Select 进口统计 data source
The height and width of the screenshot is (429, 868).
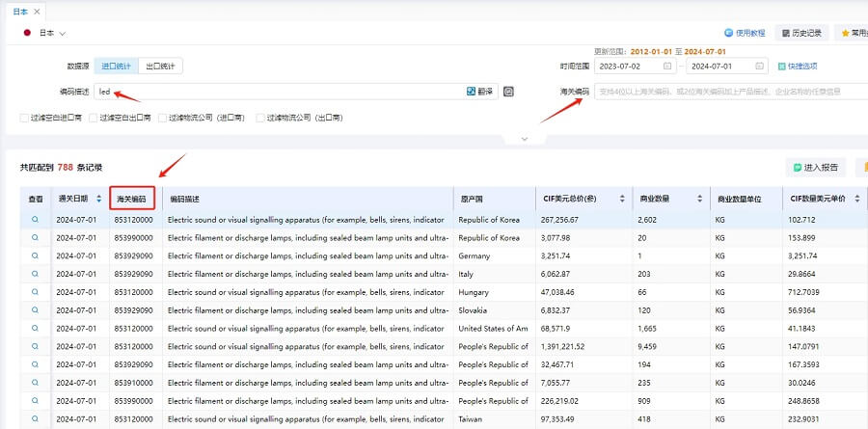[117, 66]
